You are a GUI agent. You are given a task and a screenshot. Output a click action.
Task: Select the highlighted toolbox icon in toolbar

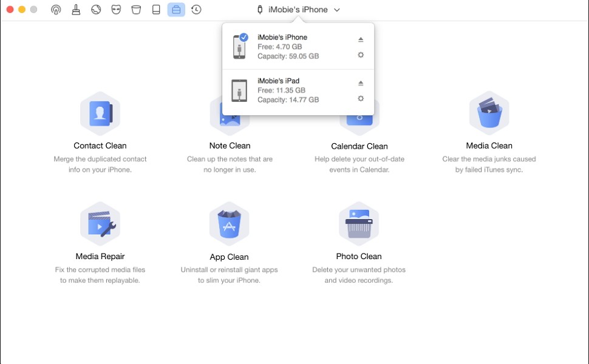tap(176, 10)
